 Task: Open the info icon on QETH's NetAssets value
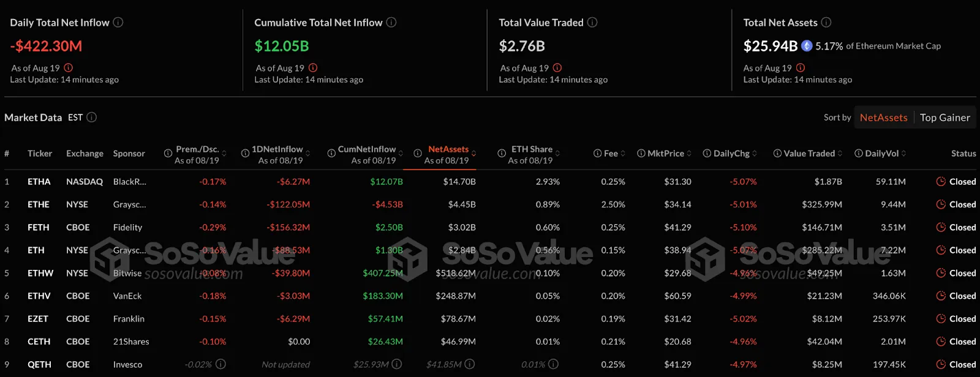coord(469,364)
